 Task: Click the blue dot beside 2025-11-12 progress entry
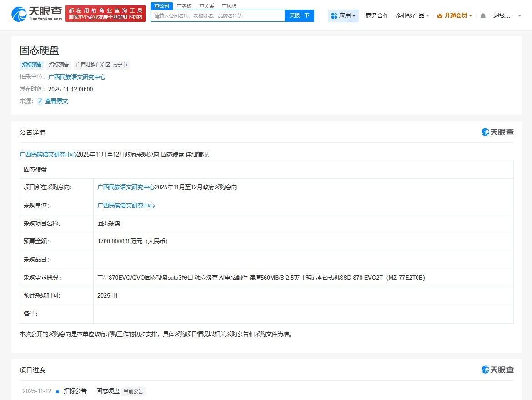57,391
